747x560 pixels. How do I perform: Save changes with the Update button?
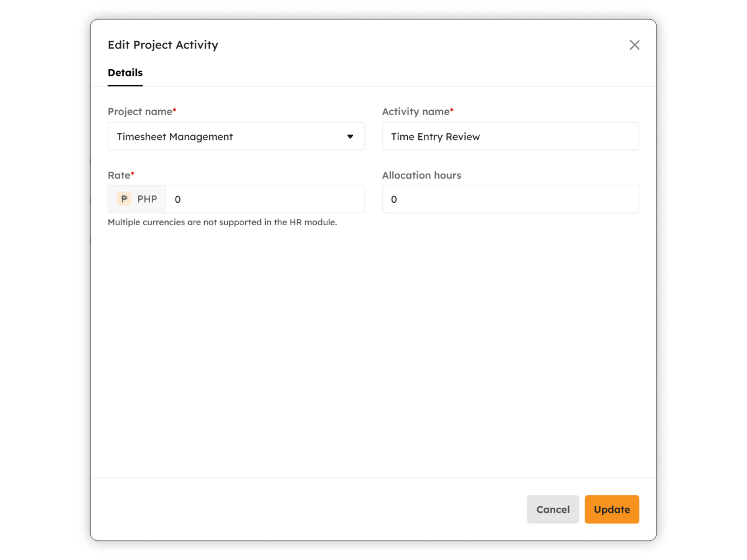[612, 510]
